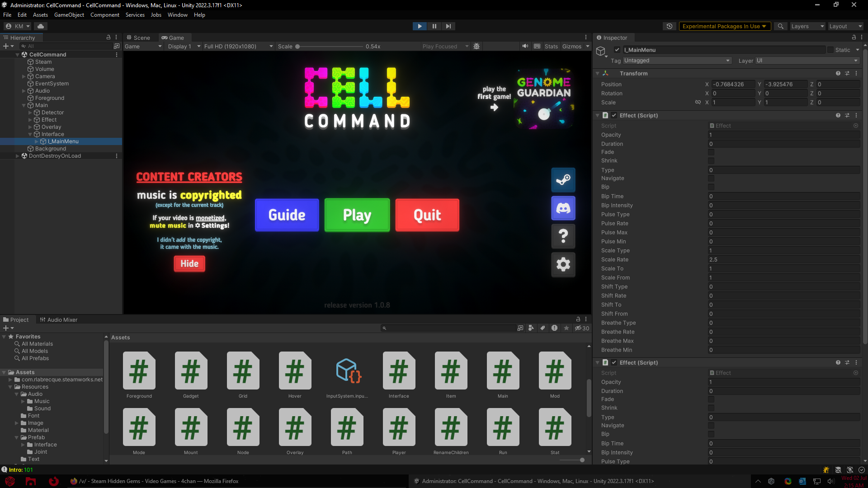Image resolution: width=868 pixels, height=488 pixels.
Task: Toggle first Effect Bip checkbox
Action: click(711, 187)
